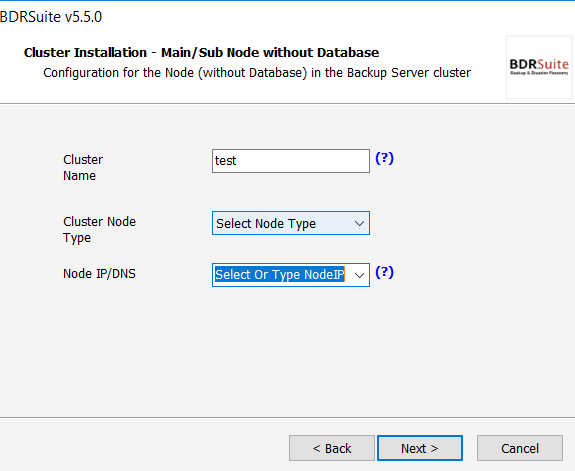Open the Select Node Type dropdown list

291,223
